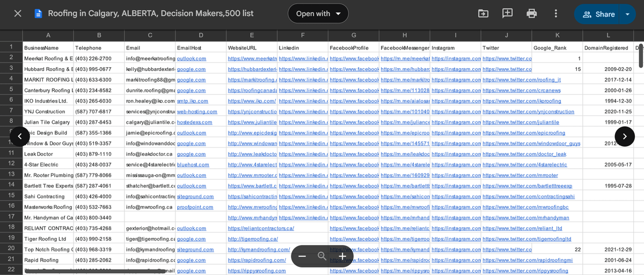Open the Share dropdown arrow
Screen dimensions: 644x275
tap(627, 14)
